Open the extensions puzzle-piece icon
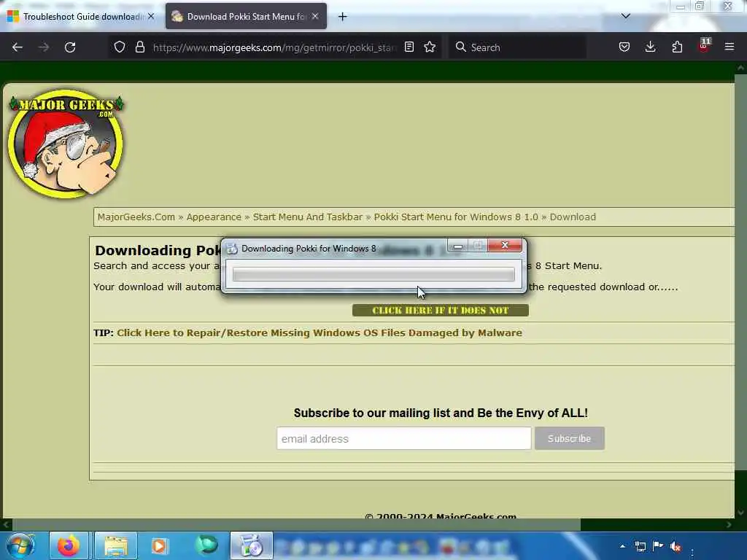 [677, 47]
